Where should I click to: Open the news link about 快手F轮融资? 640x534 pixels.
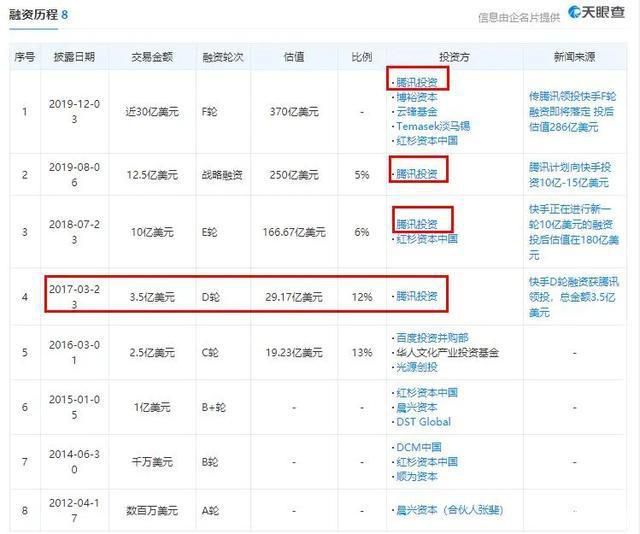tap(578, 112)
